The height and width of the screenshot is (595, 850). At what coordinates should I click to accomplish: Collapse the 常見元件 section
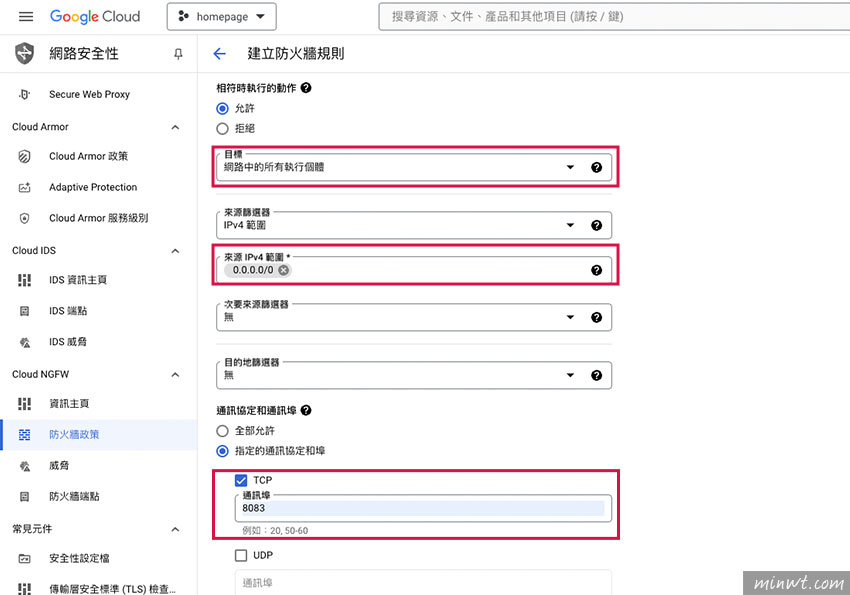click(175, 529)
